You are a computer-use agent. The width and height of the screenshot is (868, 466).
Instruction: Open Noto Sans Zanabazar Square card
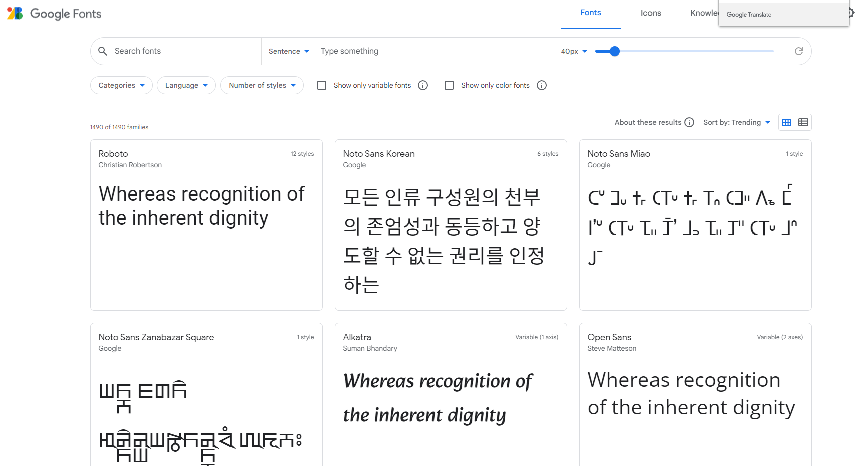tap(206, 395)
